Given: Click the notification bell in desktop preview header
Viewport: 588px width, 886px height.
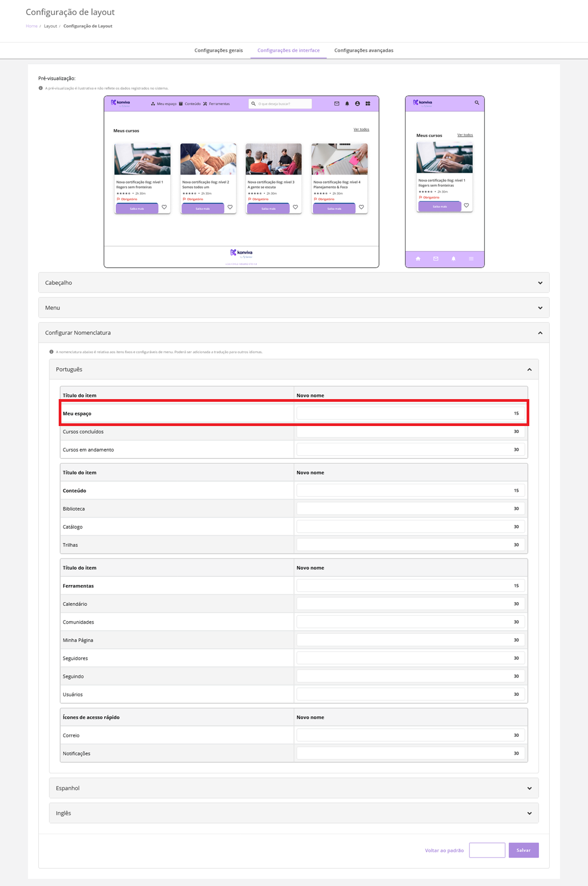Looking at the screenshot, I should point(347,103).
